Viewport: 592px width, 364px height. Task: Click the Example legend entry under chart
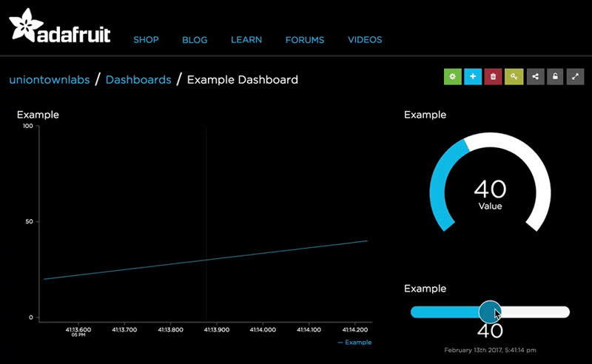click(354, 343)
